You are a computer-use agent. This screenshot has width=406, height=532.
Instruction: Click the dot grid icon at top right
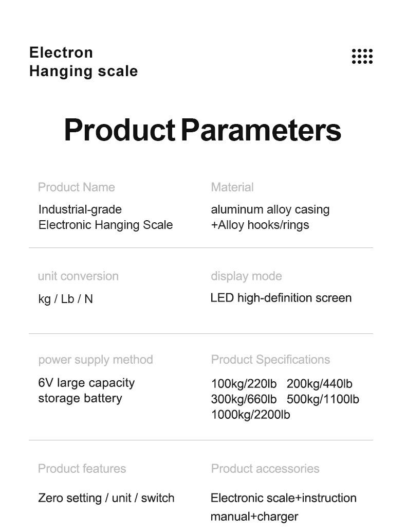362,57
